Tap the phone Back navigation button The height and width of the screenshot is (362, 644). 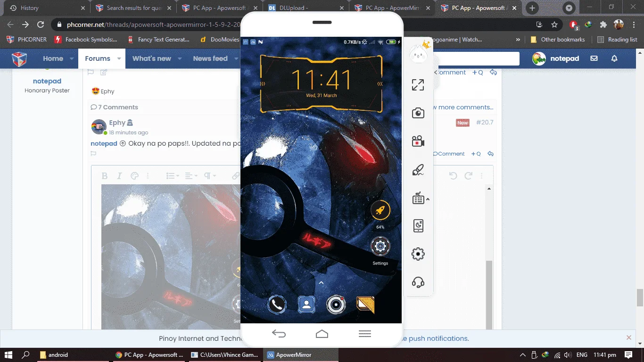click(x=279, y=334)
